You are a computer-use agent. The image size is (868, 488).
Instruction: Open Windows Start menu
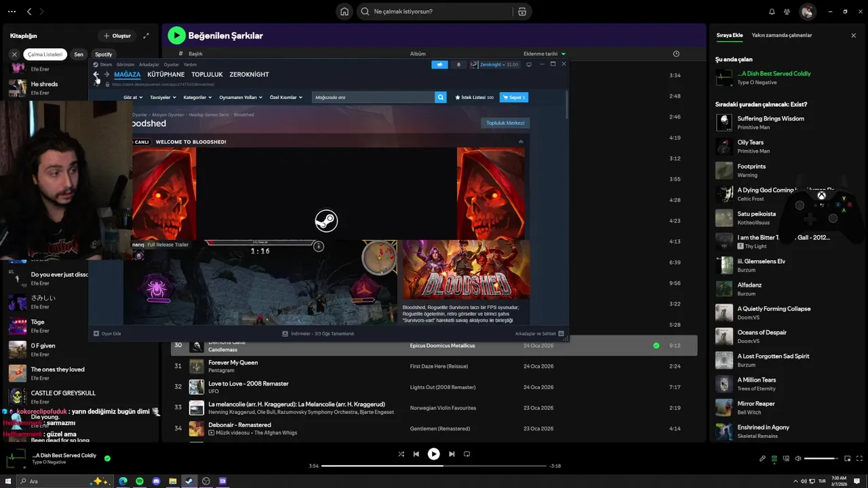tap(9, 481)
